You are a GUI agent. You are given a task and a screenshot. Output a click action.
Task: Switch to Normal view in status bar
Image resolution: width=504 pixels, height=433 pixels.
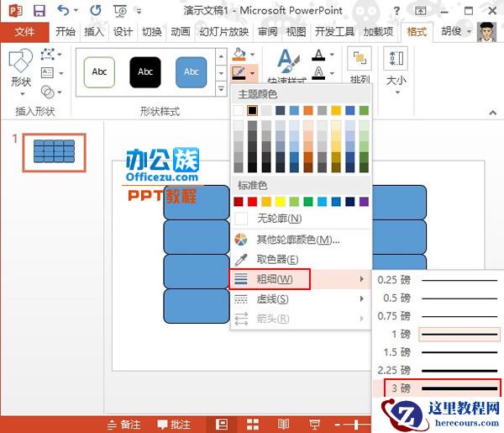[222, 425]
